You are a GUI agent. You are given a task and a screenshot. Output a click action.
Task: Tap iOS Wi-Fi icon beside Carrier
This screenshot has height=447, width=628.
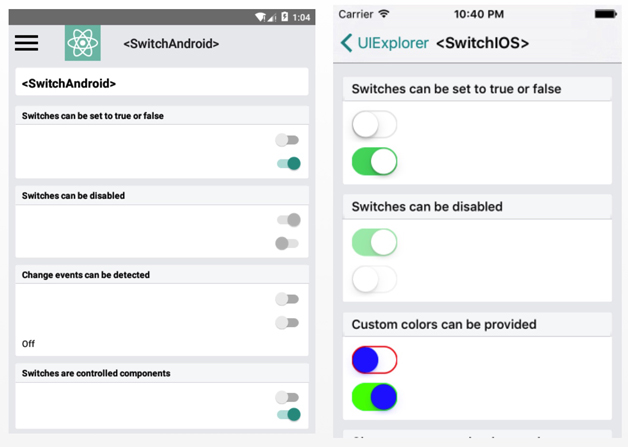click(x=384, y=14)
